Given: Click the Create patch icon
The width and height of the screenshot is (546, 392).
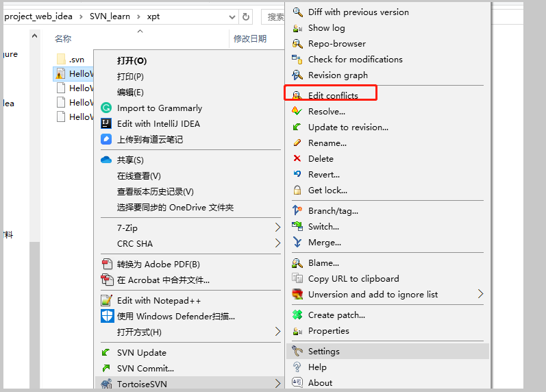Looking at the screenshot, I should 297,315.
